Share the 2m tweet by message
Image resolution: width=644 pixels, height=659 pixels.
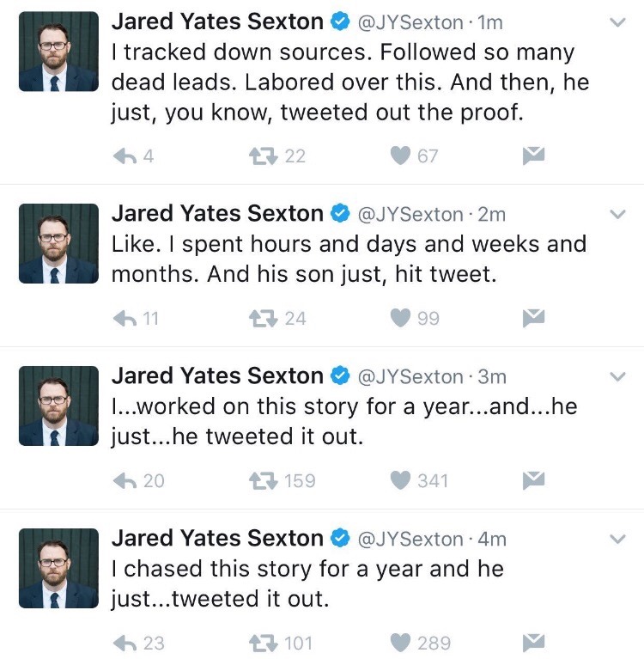(x=534, y=318)
